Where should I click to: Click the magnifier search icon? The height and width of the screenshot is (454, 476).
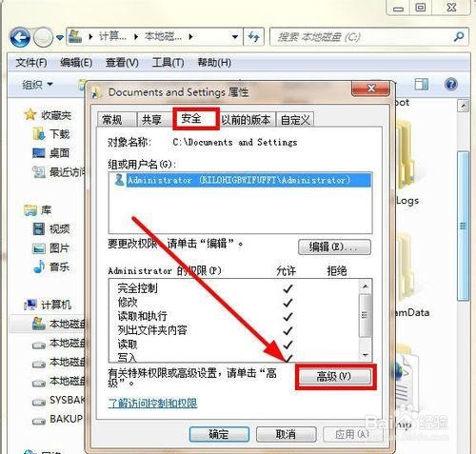pos(459,37)
